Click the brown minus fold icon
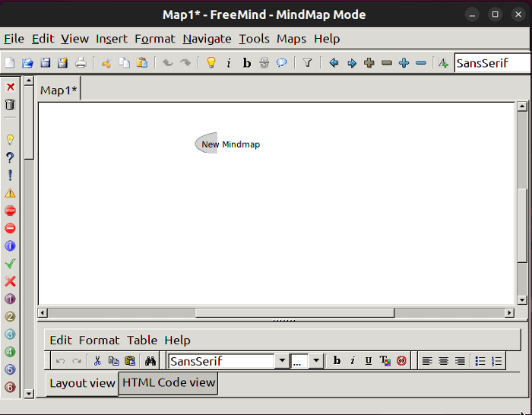Image resolution: width=532 pixels, height=415 pixels. (387, 63)
